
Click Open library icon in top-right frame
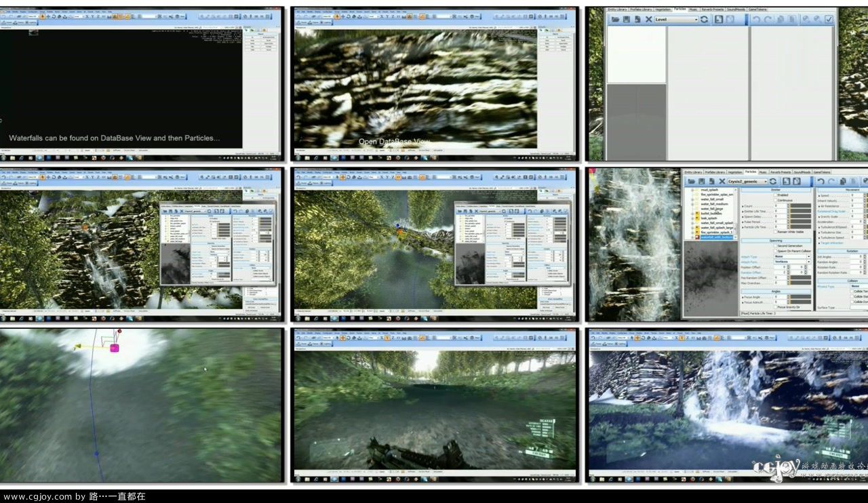coord(616,19)
